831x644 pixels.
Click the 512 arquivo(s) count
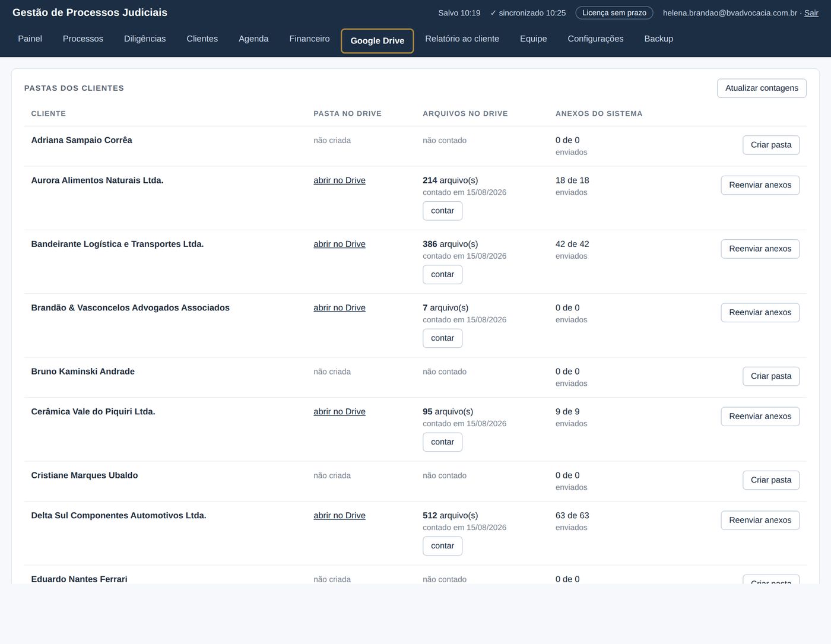point(450,515)
